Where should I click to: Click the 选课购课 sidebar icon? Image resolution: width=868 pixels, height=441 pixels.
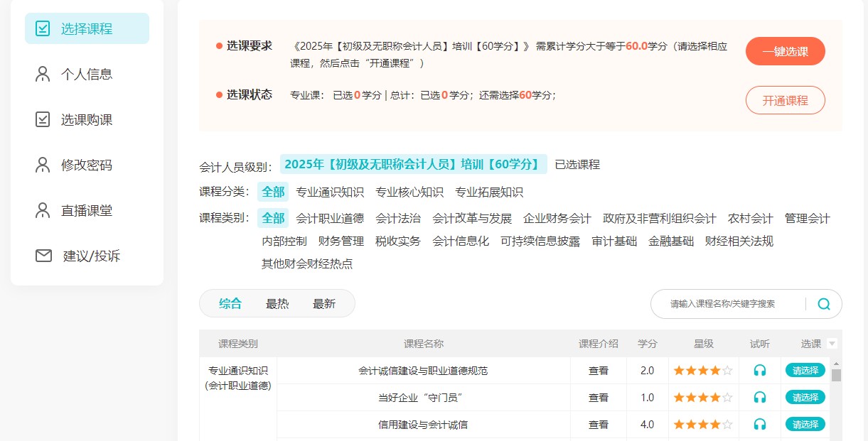[x=43, y=120]
